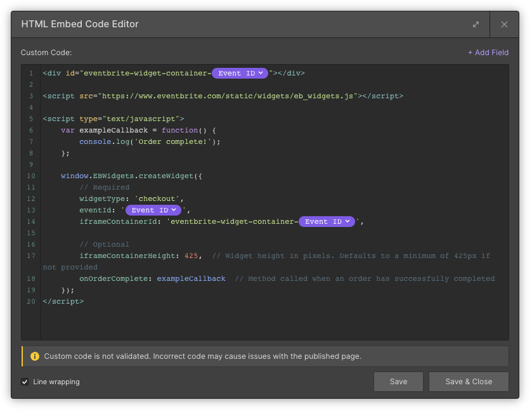Open Event ID dropdown on line 14

tap(327, 222)
